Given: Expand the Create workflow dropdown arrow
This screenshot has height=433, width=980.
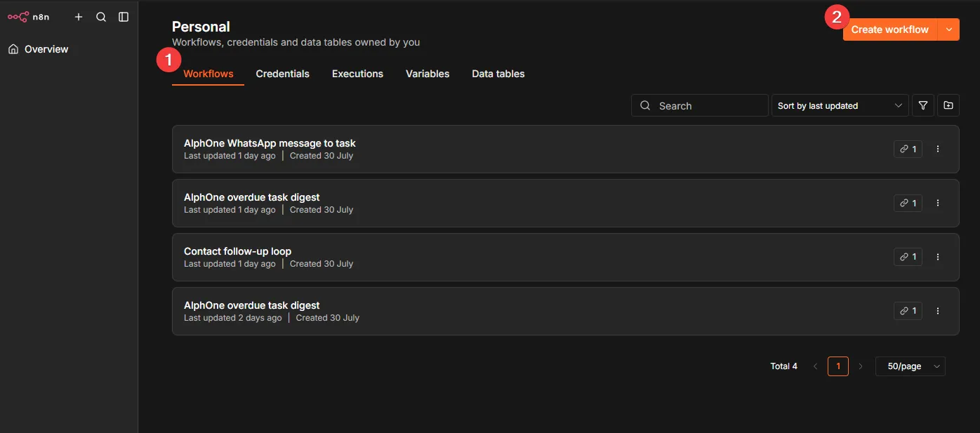Looking at the screenshot, I should click(949, 29).
